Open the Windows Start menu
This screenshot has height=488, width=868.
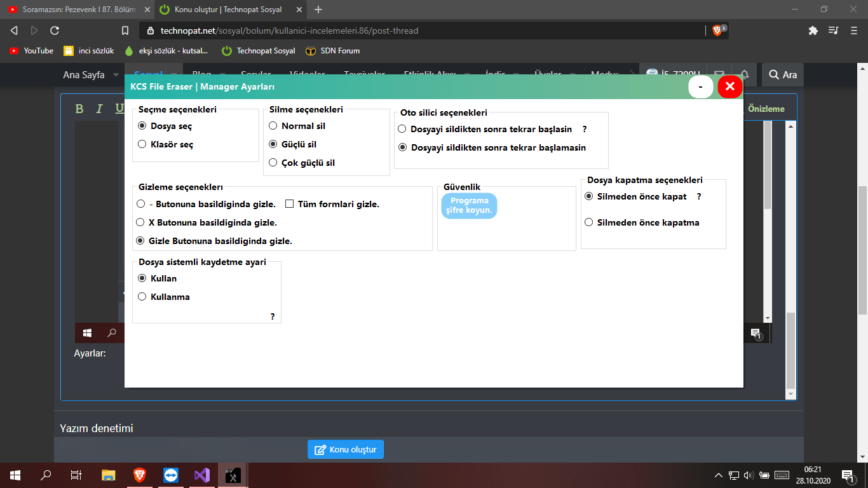tap(15, 475)
